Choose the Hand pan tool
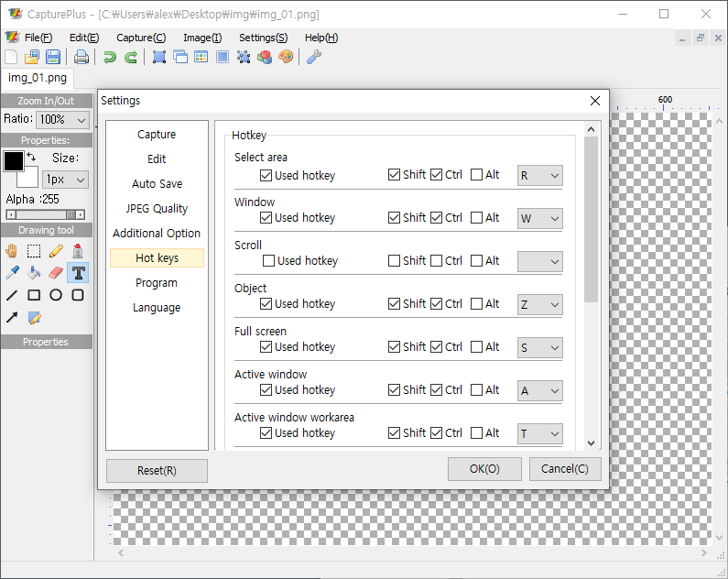The image size is (728, 579). (x=12, y=250)
